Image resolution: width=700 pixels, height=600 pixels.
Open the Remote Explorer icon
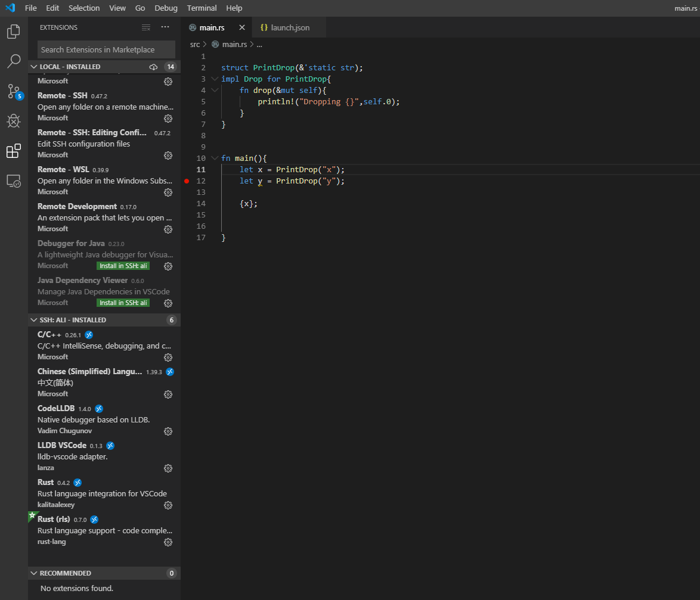(13, 181)
